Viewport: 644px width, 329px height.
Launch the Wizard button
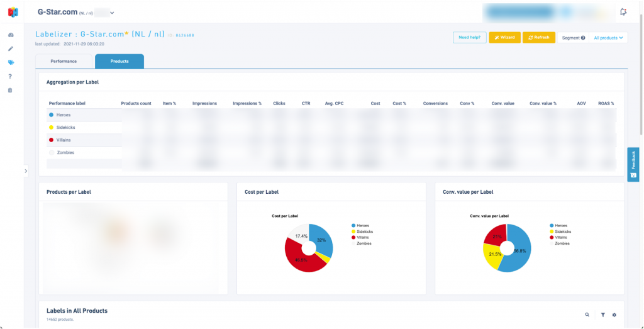[x=505, y=37]
